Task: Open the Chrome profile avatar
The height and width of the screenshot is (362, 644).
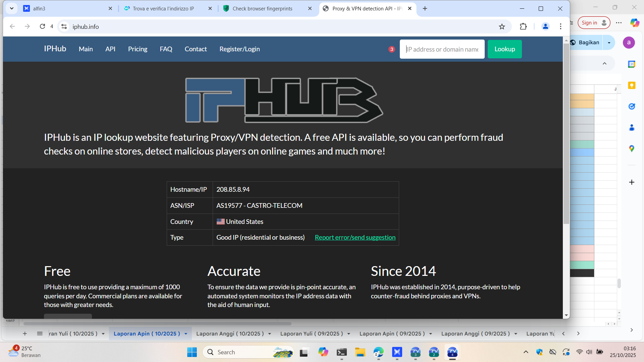Action: tap(545, 26)
